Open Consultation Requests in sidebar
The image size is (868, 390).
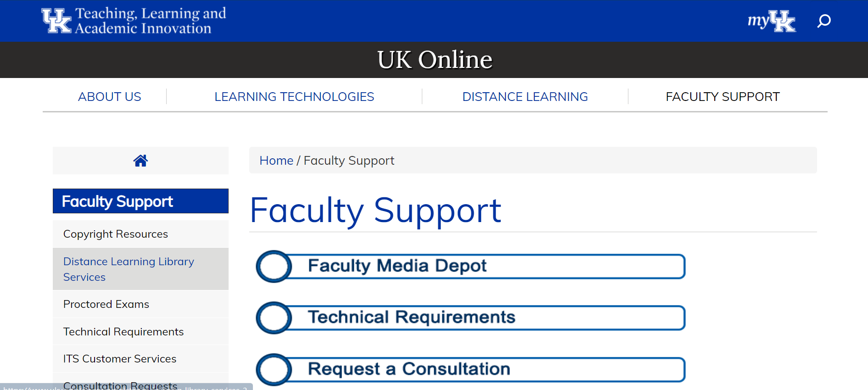pos(120,384)
